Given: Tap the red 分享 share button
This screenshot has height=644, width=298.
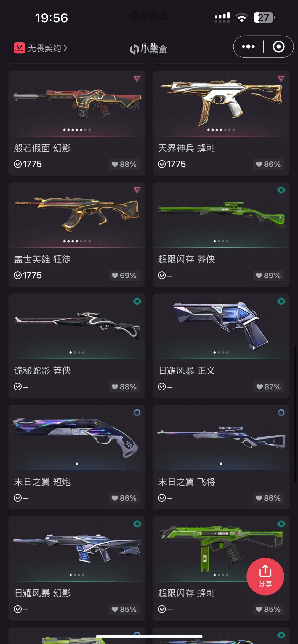Looking at the screenshot, I should pos(265,576).
